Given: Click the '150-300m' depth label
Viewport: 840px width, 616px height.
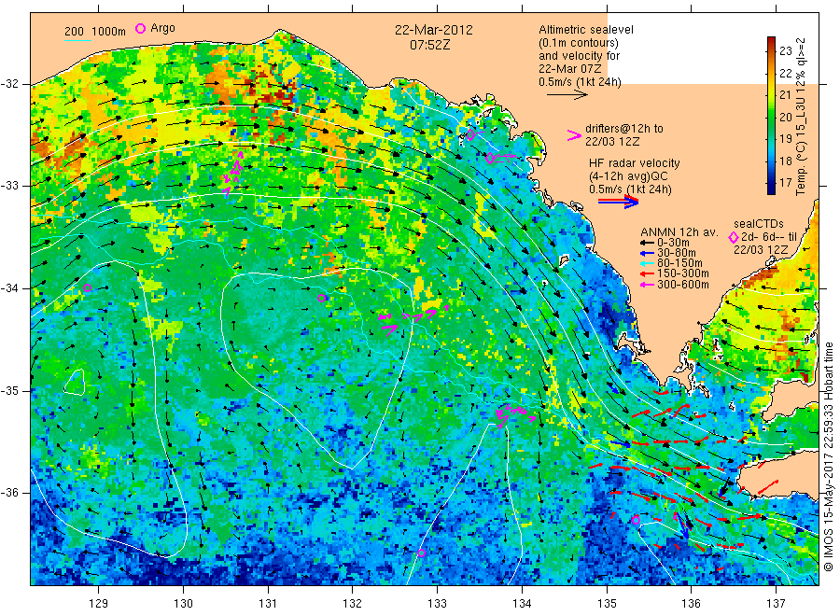Looking at the screenshot, I should tap(683, 273).
